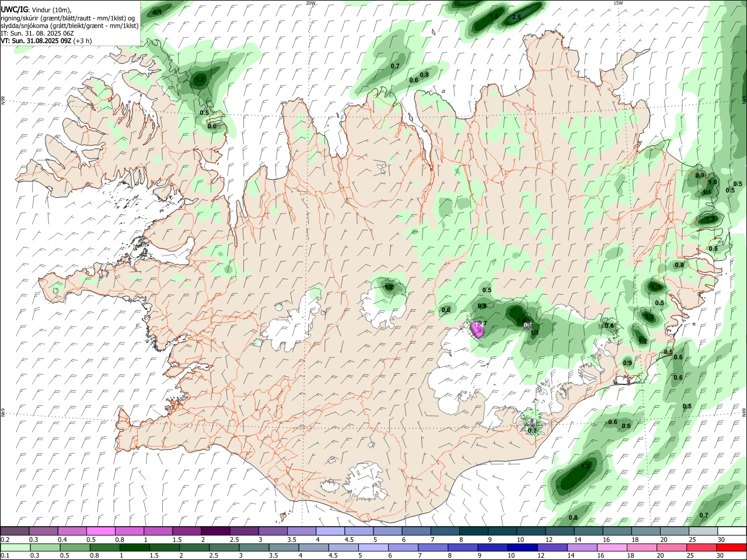Click the 'VT: Sun. 31.08.2025 09Z' valid time
Screen dimensions: 747x560
tap(36, 41)
